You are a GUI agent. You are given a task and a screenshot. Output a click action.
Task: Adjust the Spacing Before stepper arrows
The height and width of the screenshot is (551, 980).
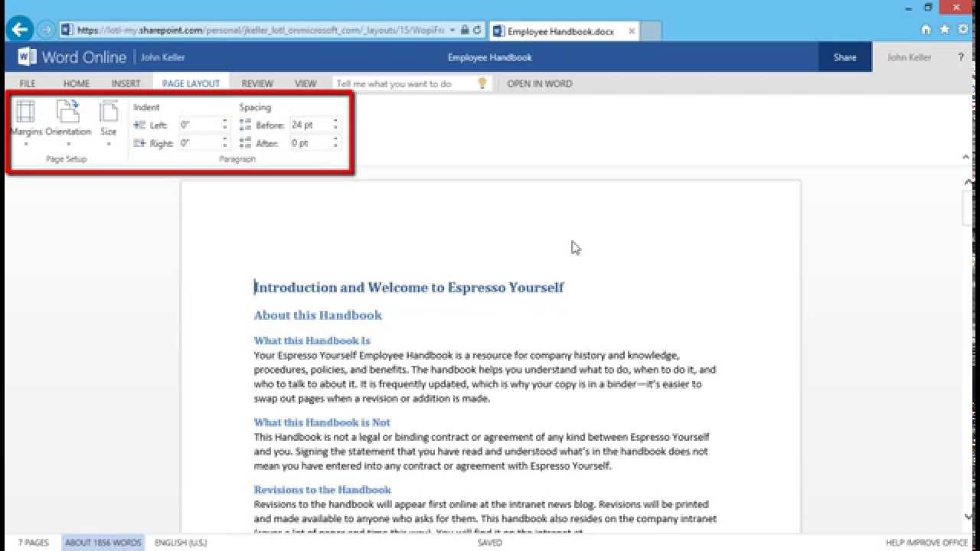click(x=335, y=125)
